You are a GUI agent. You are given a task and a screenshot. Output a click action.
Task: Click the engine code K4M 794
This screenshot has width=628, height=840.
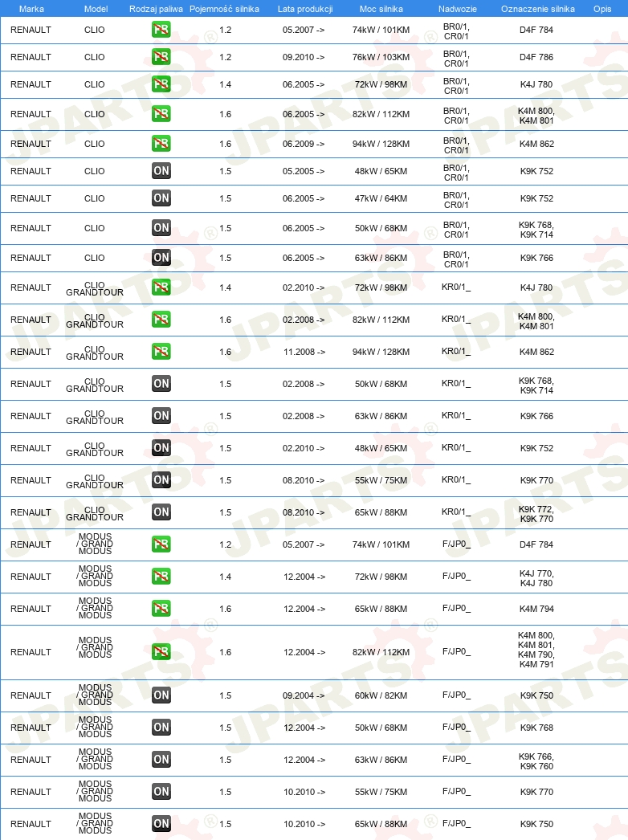(536, 609)
